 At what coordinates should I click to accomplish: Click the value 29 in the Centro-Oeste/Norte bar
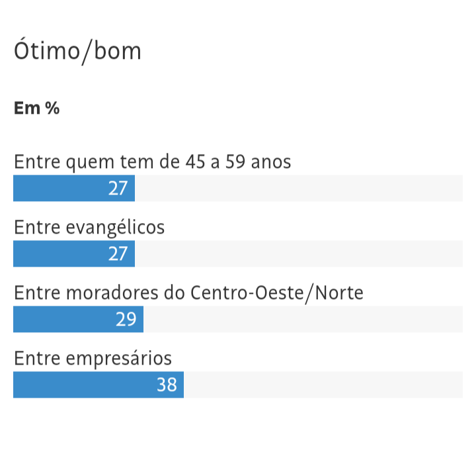tap(126, 320)
